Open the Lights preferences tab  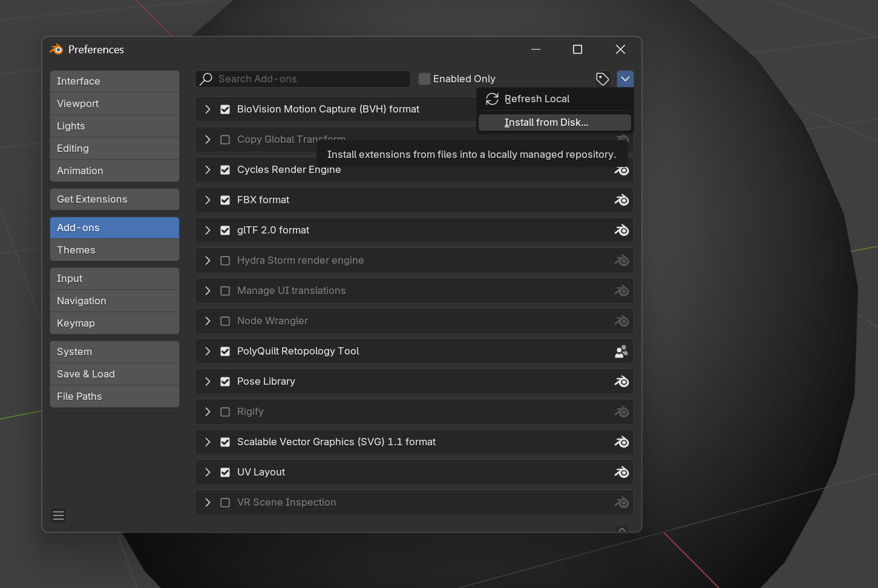click(x=114, y=126)
